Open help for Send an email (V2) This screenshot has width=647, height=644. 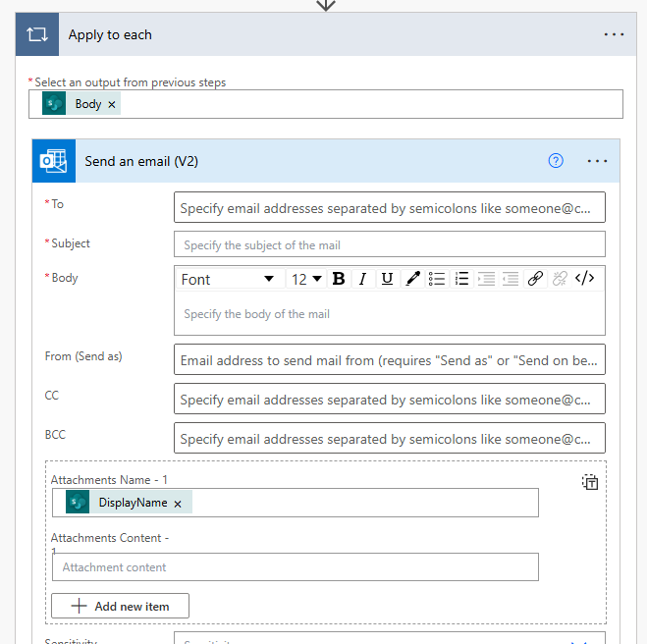click(x=556, y=161)
